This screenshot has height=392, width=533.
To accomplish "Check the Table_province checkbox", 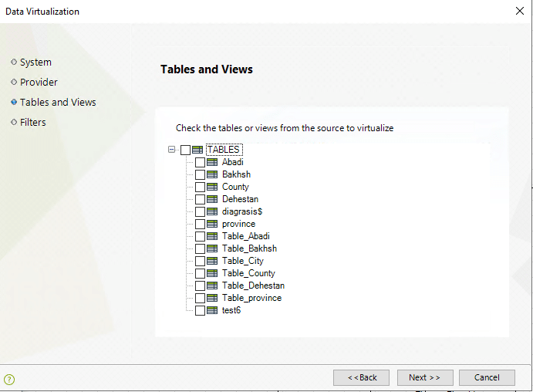I will tap(200, 298).
